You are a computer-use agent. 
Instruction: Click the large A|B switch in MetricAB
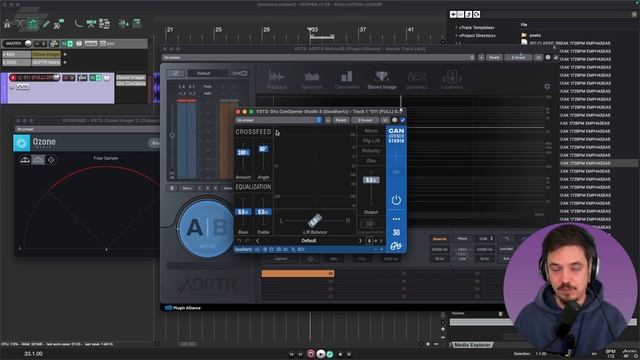coord(206,228)
